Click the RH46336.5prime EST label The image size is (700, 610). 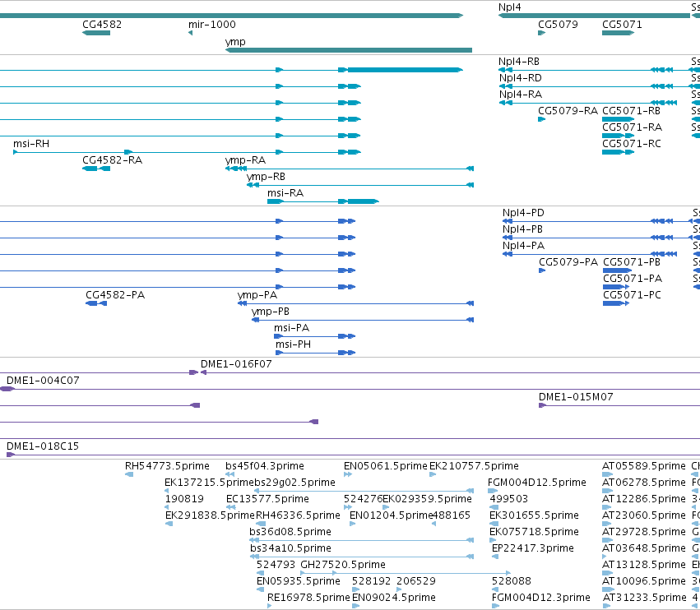click(x=298, y=515)
